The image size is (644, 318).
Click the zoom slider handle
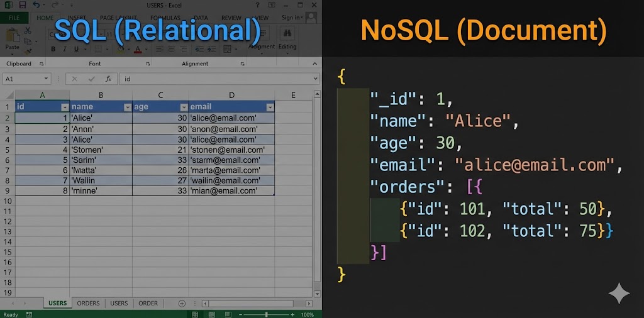point(266,315)
